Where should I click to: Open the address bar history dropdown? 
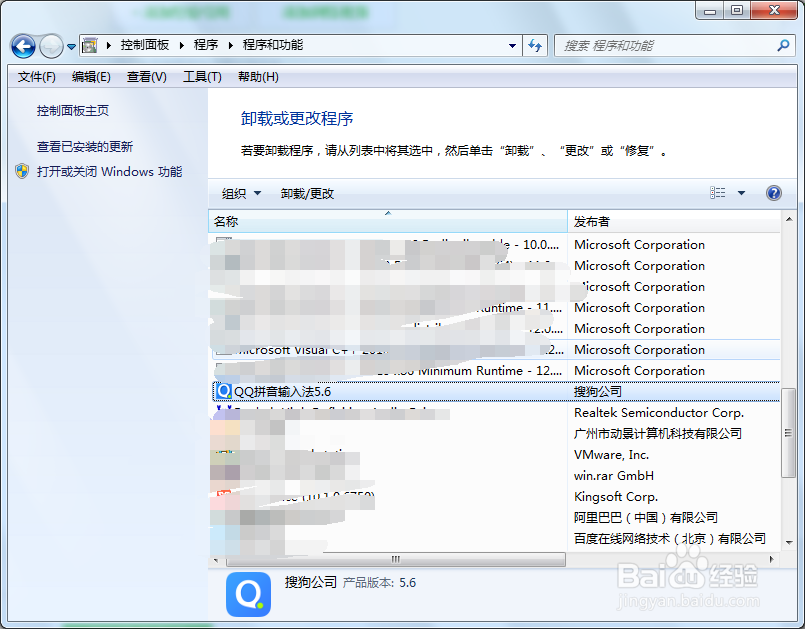point(512,46)
